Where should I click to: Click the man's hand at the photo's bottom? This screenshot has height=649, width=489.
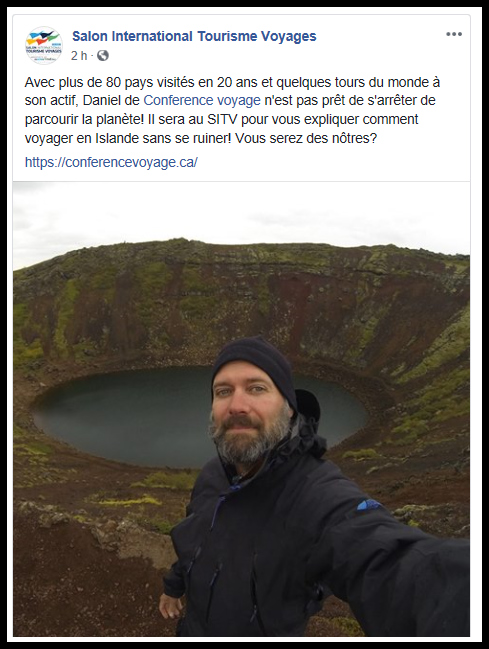[171, 606]
